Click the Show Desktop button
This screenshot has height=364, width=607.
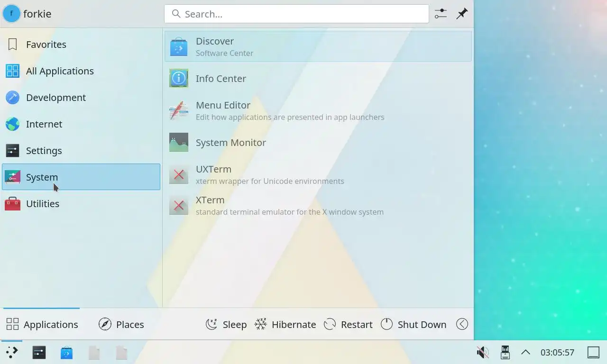coord(593,352)
